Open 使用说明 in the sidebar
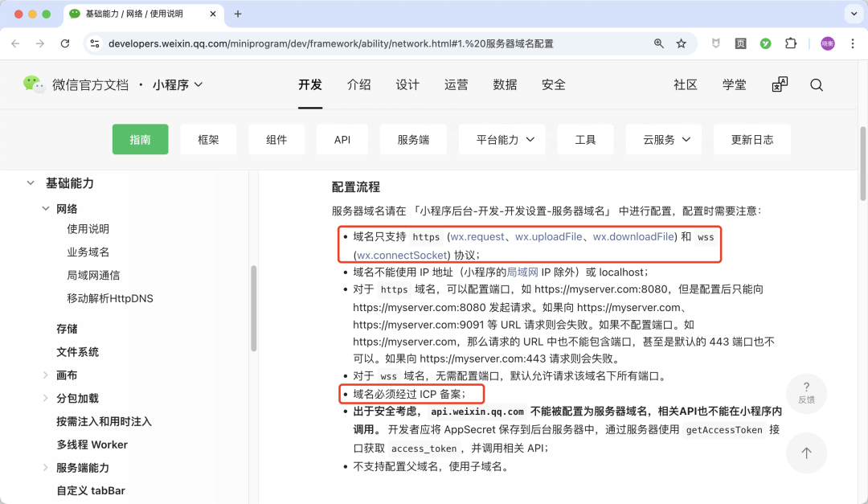868x504 pixels. [88, 229]
